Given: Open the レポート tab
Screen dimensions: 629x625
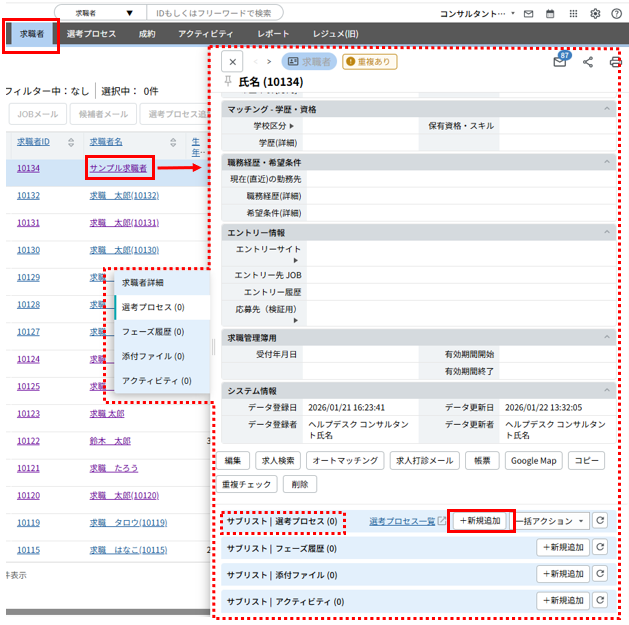Looking at the screenshot, I should point(273,34).
